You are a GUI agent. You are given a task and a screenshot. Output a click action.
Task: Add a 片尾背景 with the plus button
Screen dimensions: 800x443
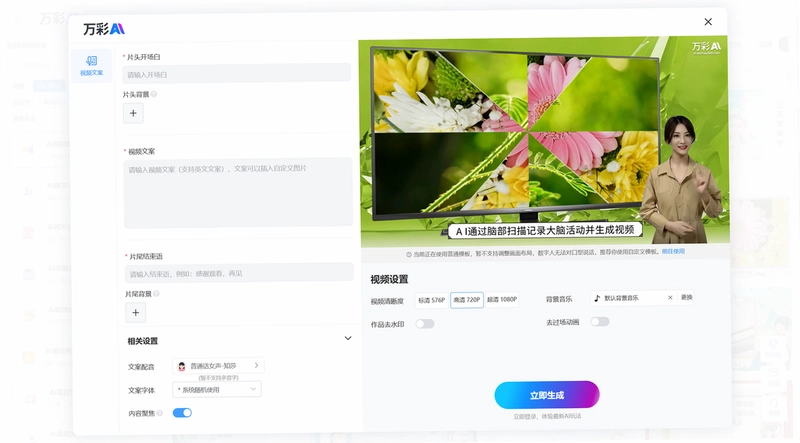click(x=135, y=312)
